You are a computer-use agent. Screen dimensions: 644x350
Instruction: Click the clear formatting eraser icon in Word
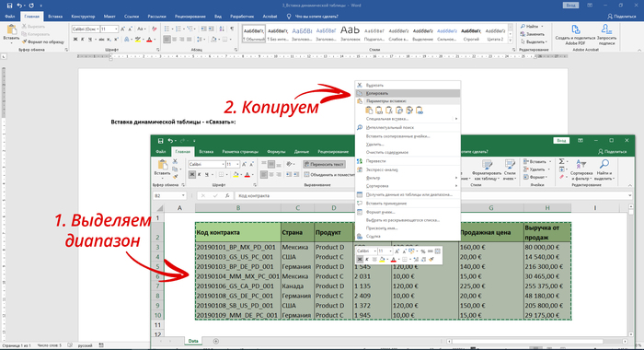coord(154,29)
